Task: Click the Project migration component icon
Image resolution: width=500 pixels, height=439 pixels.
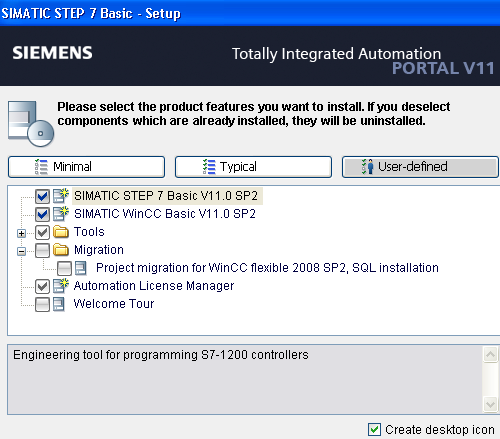Action: click(81, 268)
